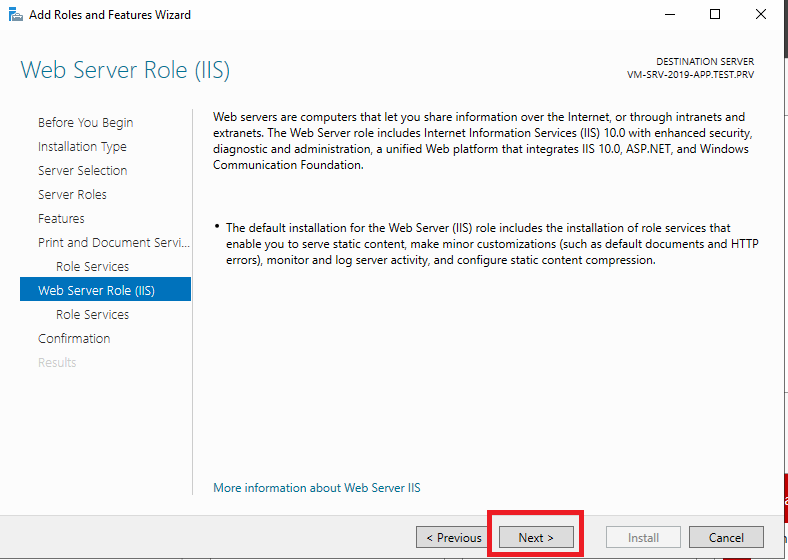Click the Next > button

coord(536,537)
